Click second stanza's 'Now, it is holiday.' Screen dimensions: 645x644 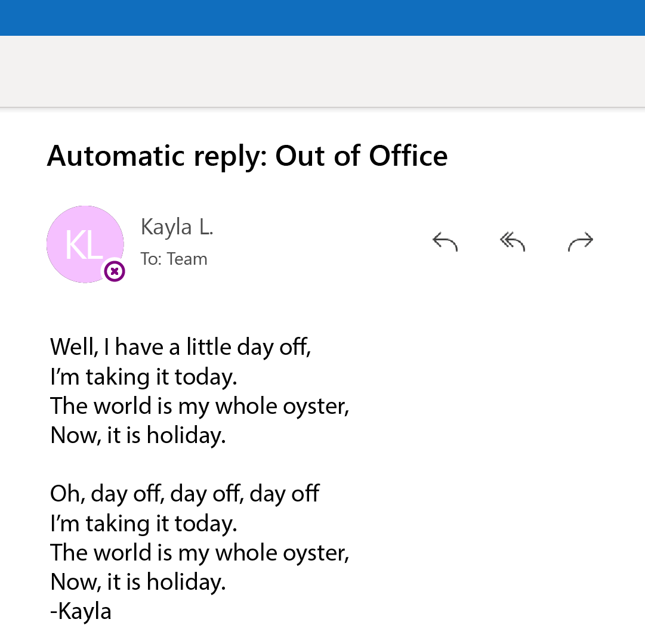[138, 582]
